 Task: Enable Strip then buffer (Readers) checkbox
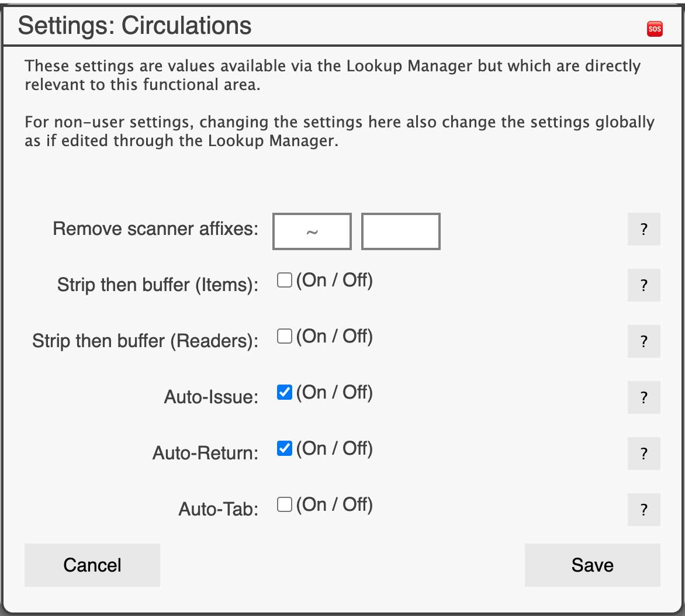click(x=285, y=336)
